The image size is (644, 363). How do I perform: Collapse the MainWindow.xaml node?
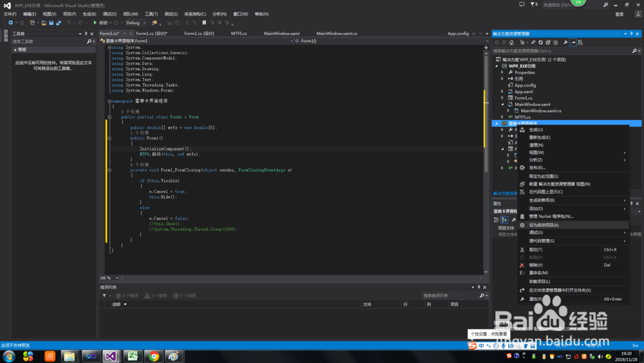click(x=502, y=104)
